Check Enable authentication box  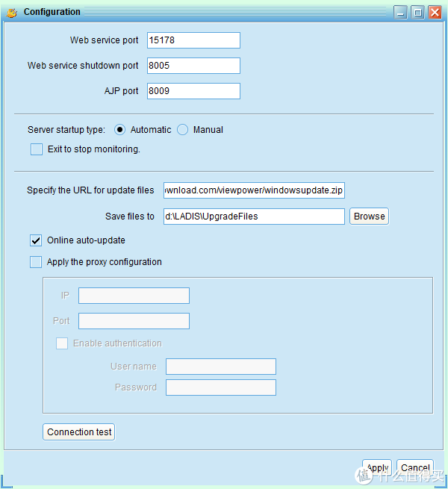(62, 343)
